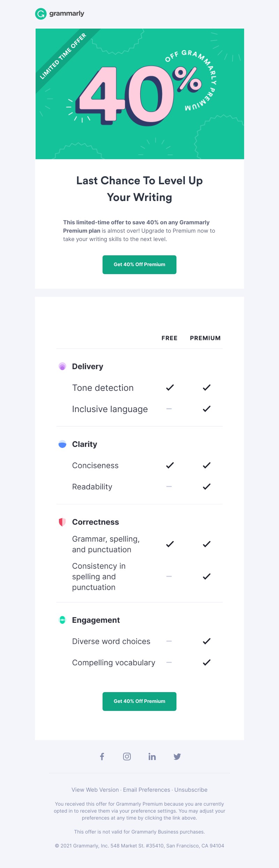Click the Grammarly logo icon
This screenshot has height=868, width=279.
coord(41,14)
